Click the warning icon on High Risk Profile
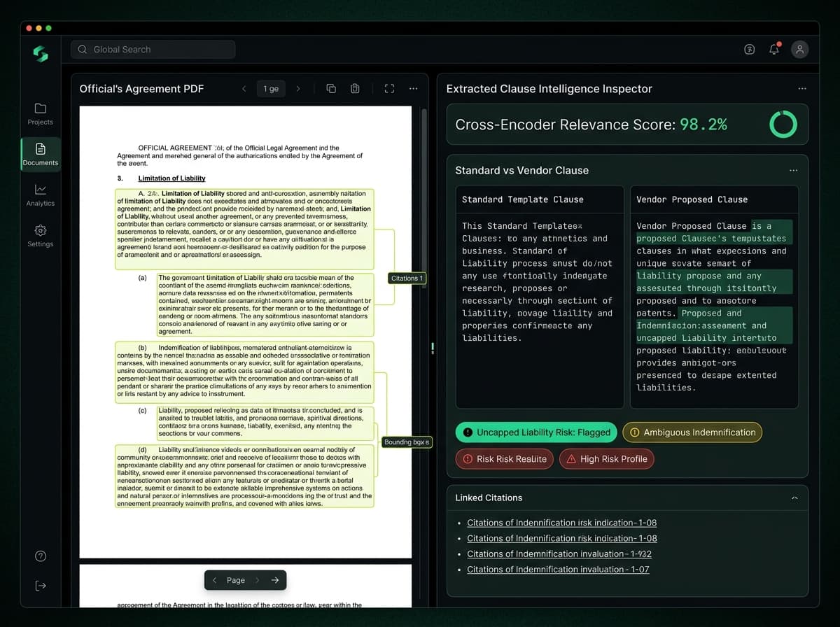 (x=571, y=459)
